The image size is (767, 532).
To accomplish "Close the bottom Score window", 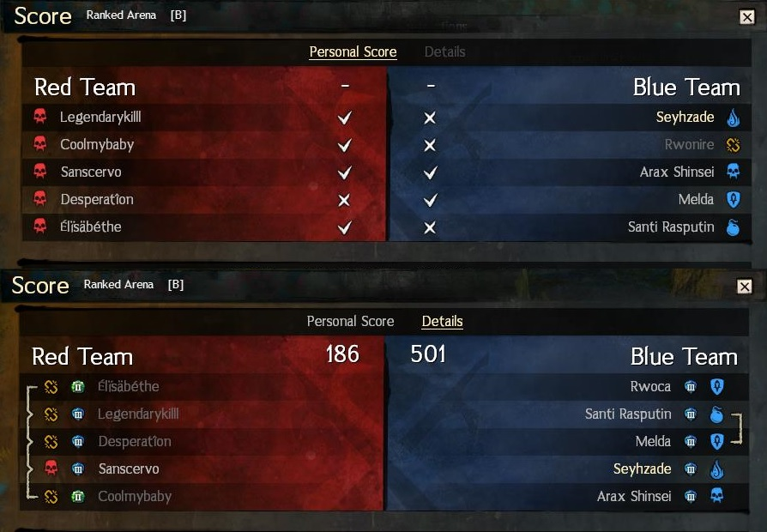I will click(x=745, y=287).
